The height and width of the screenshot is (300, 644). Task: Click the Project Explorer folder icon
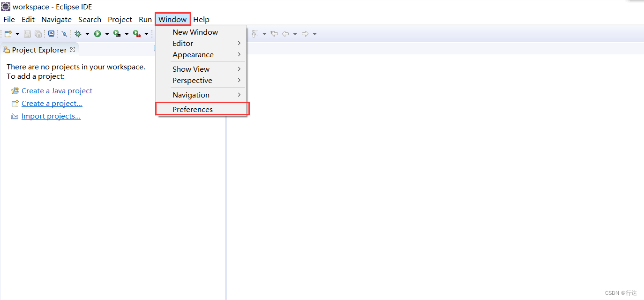[6, 50]
